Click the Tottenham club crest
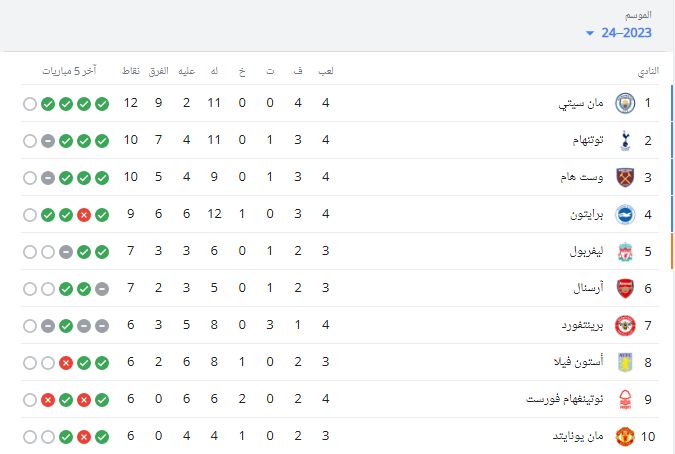The width and height of the screenshot is (675, 454). coord(625,140)
